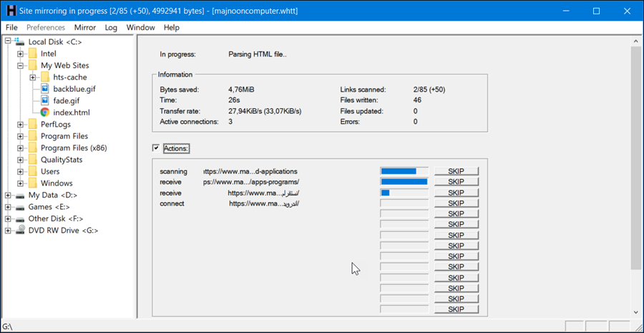Image resolution: width=644 pixels, height=333 pixels.
Task: Click progress bar of third row (receive)
Action: point(404,193)
